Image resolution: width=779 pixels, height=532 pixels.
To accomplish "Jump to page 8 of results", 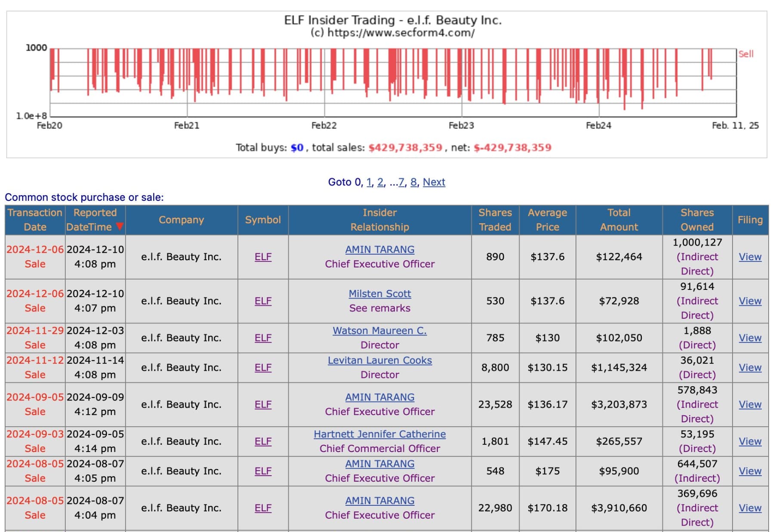I will coord(413,182).
